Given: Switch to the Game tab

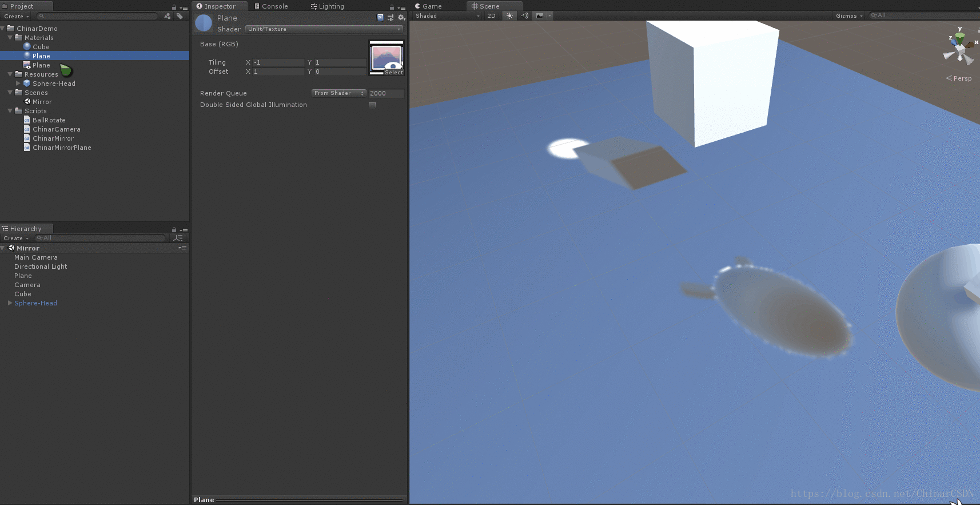Looking at the screenshot, I should (428, 6).
